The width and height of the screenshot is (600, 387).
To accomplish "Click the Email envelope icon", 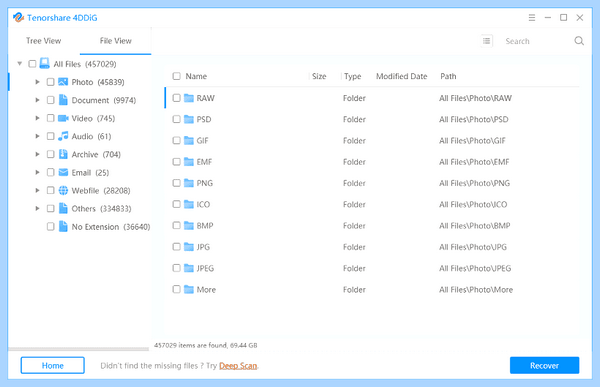I will 63,172.
